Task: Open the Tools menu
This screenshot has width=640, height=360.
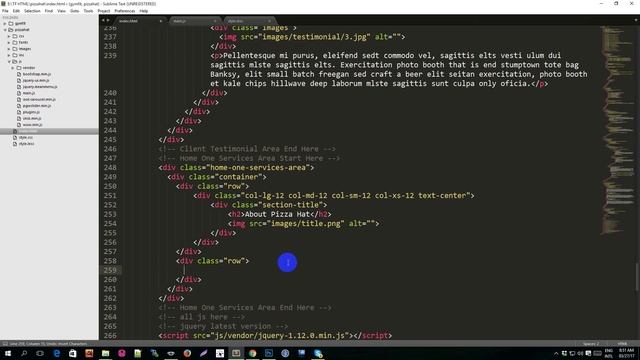Action: click(x=88, y=11)
